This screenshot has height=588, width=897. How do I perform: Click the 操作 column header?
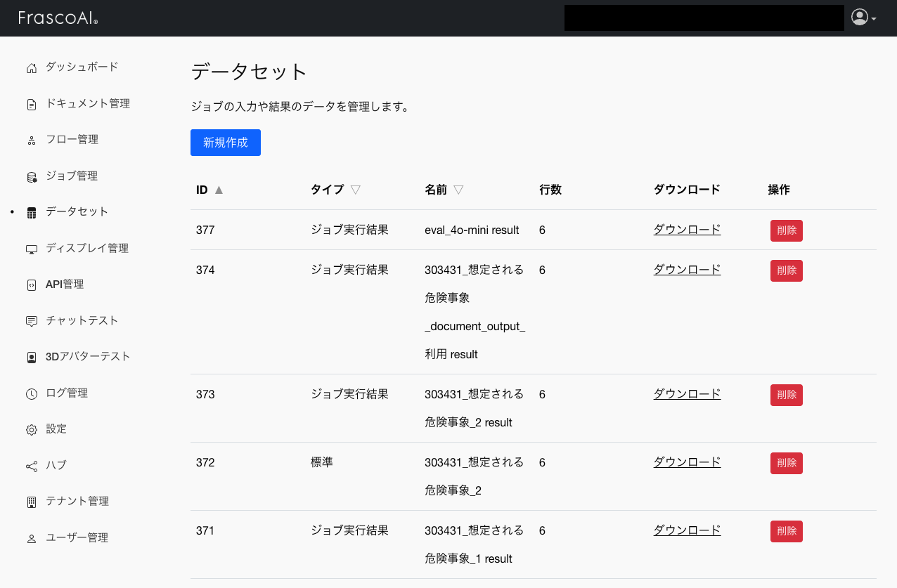tap(779, 190)
